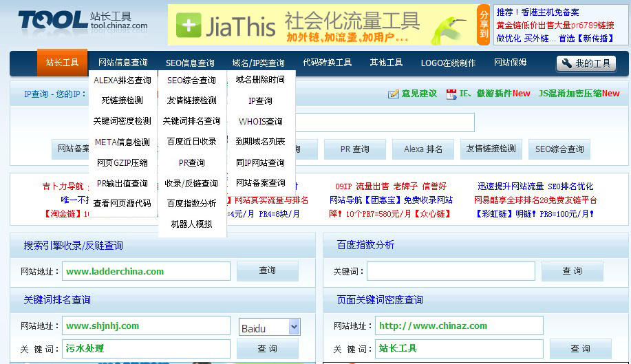Select 网页GZIP压缩 menu entry
Screen dimensions: 631x364
pos(122,162)
